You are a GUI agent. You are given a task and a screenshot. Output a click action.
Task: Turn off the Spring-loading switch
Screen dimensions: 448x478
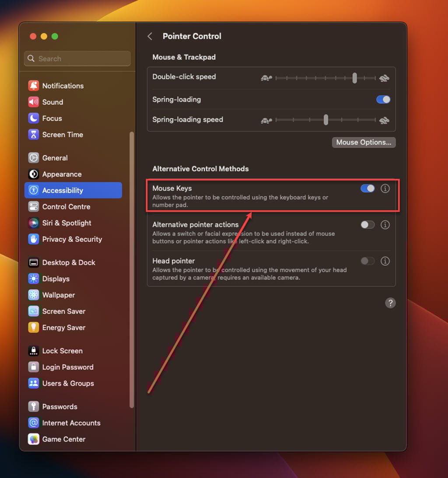[383, 100]
